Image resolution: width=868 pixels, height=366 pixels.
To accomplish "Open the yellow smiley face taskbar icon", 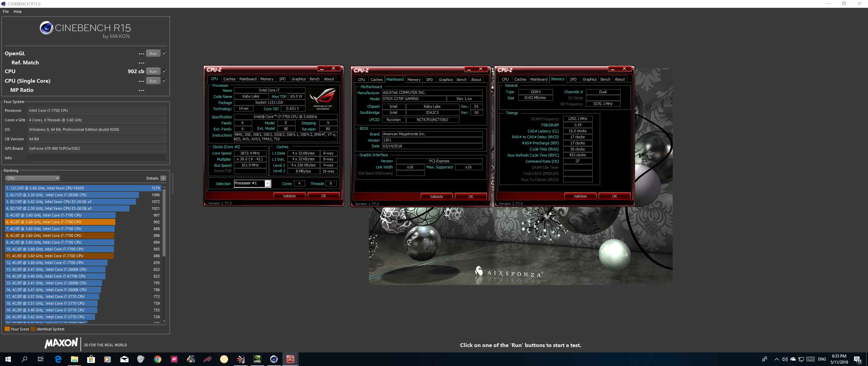I will (x=224, y=359).
